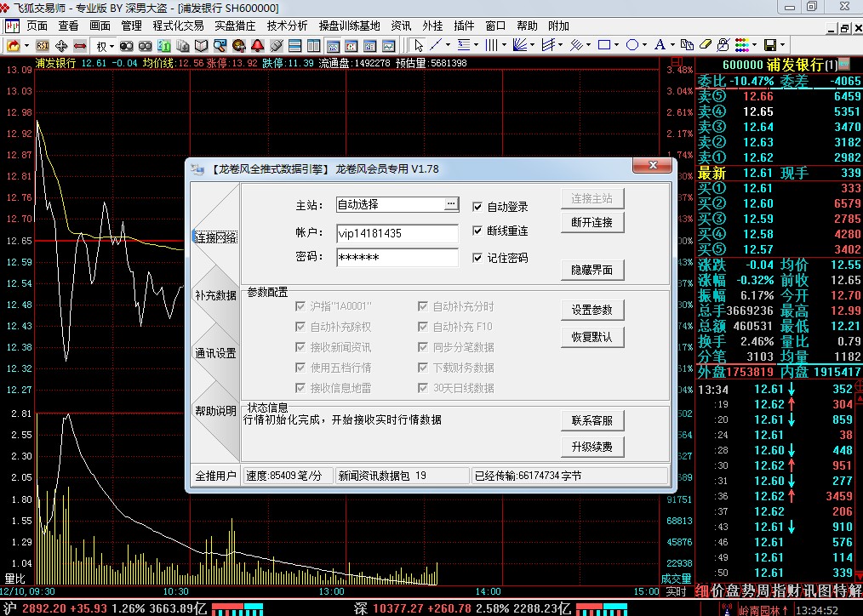The width and height of the screenshot is (863, 616).
Task: Toggle the 记住密码 checkbox
Action: pos(477,258)
